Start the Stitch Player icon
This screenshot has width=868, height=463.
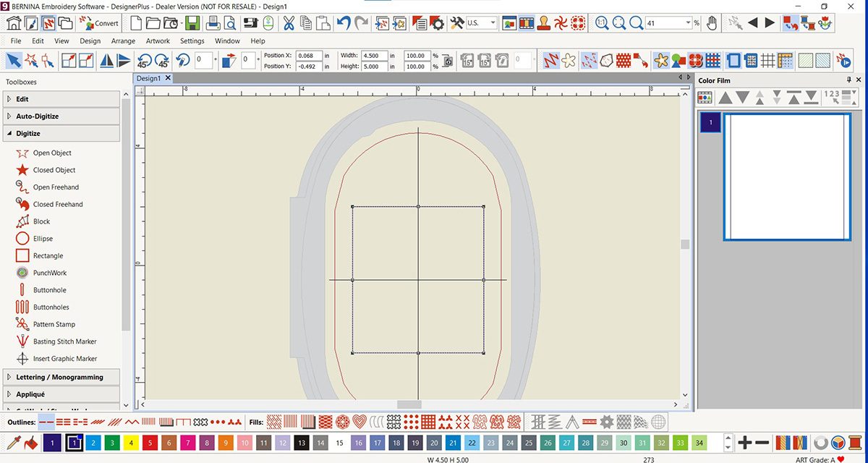842,60
